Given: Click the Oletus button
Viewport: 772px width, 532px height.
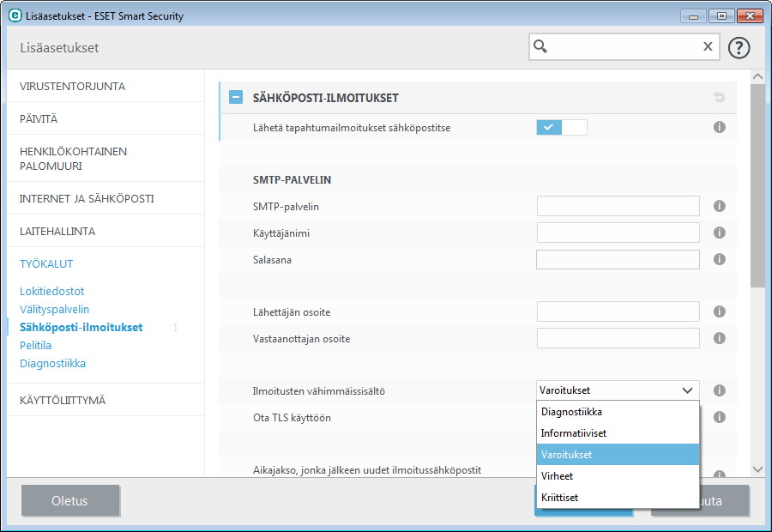Looking at the screenshot, I should tap(70, 500).
